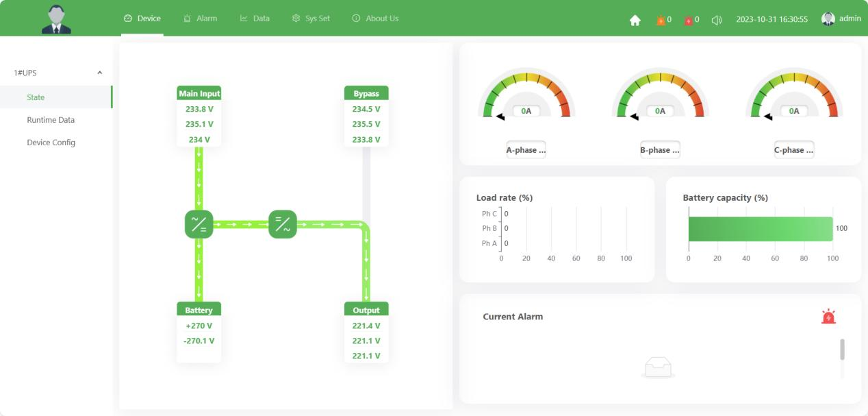Switch to the Data tab
Image resolution: width=868 pixels, height=416 pixels.
click(255, 19)
